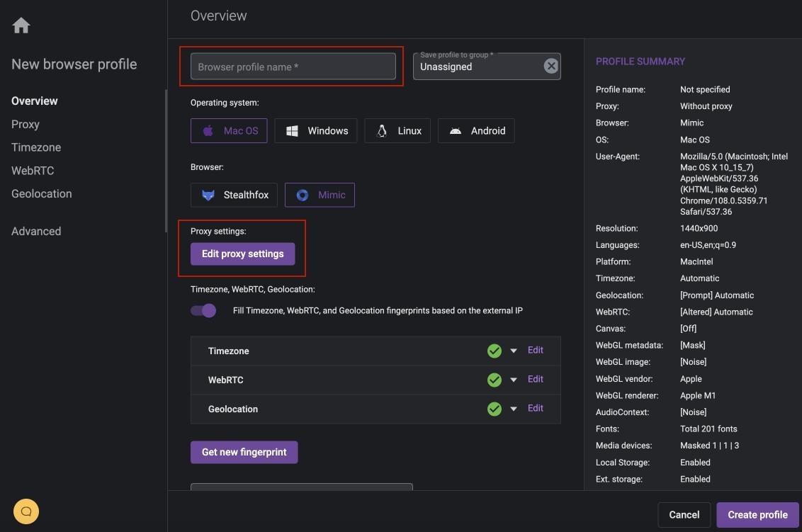Open the Save profile to group dropdown

point(487,67)
